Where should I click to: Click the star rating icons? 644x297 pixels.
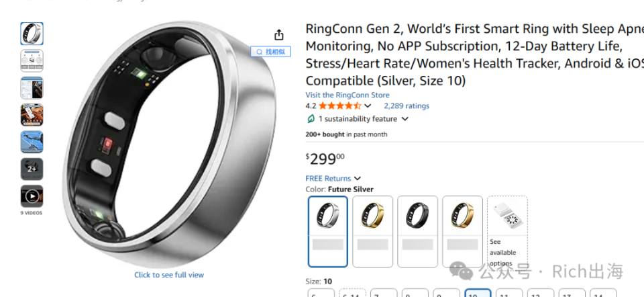pos(339,105)
